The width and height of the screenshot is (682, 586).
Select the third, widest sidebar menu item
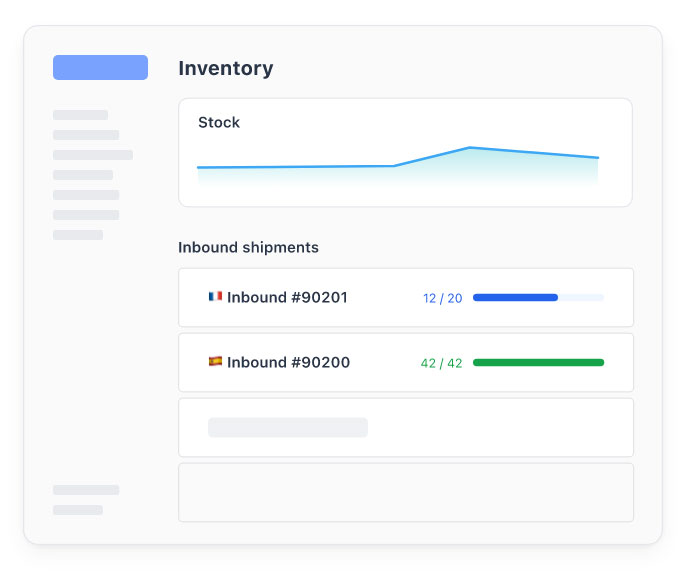point(92,155)
